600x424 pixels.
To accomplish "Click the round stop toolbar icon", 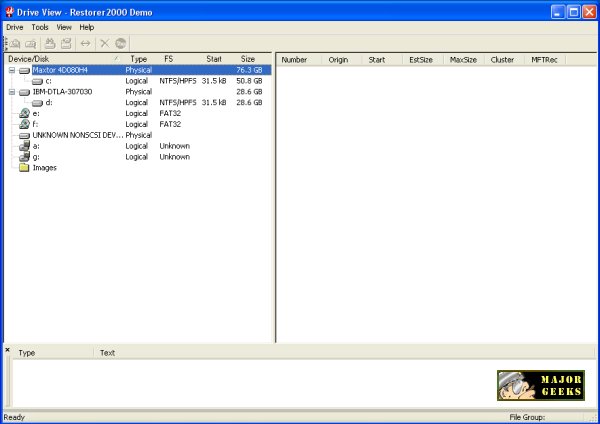I will point(121,44).
